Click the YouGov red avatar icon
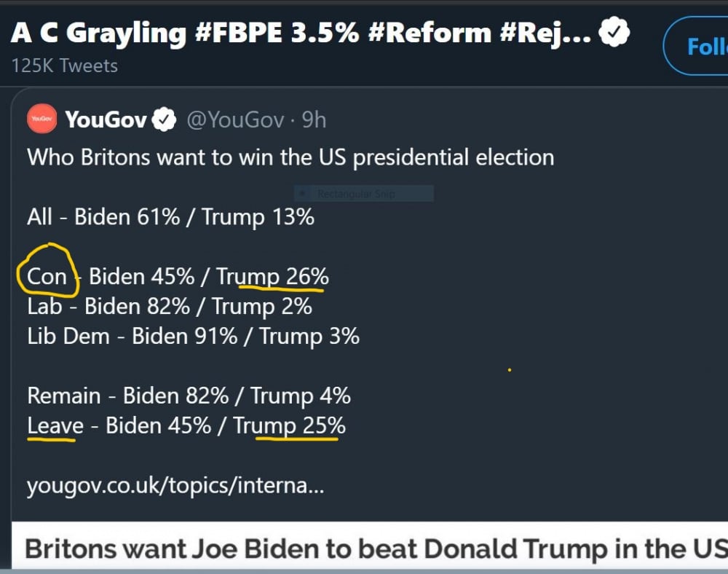The height and width of the screenshot is (574, 728). click(x=41, y=119)
